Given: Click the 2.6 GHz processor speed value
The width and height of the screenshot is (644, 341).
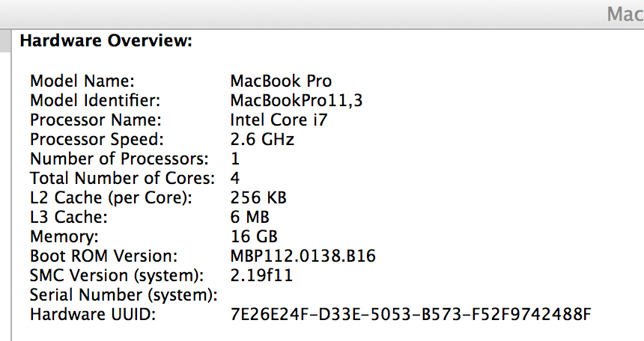Looking at the screenshot, I should pos(262,139).
